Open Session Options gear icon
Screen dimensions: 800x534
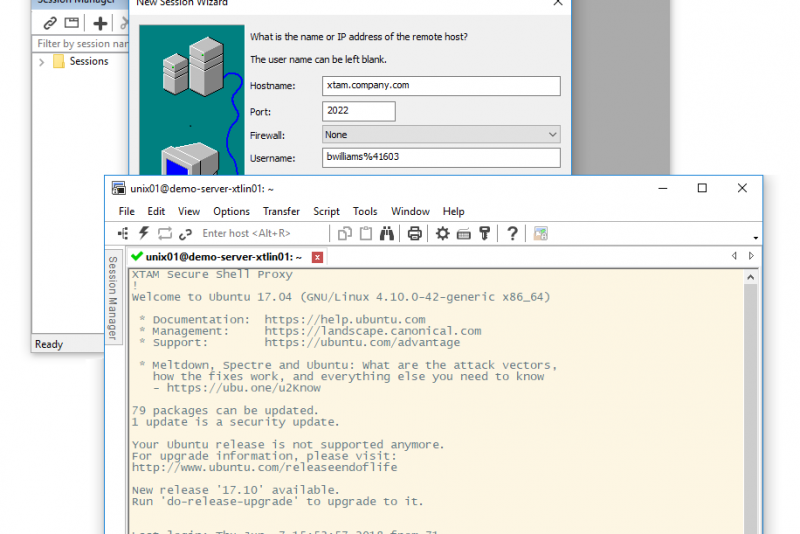441,234
